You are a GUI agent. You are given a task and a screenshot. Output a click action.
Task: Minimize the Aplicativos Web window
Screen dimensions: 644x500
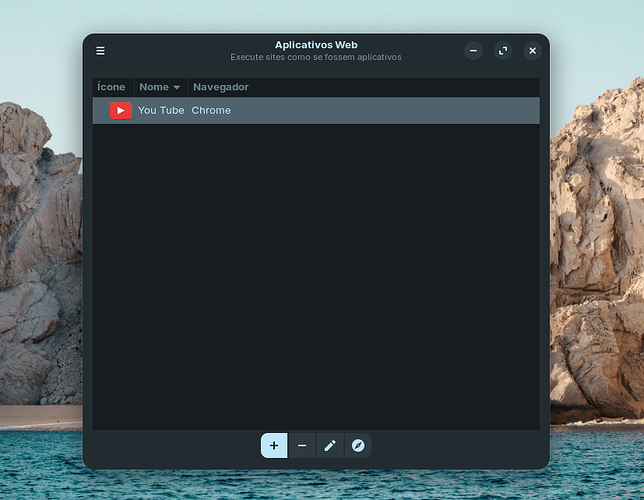tap(474, 51)
